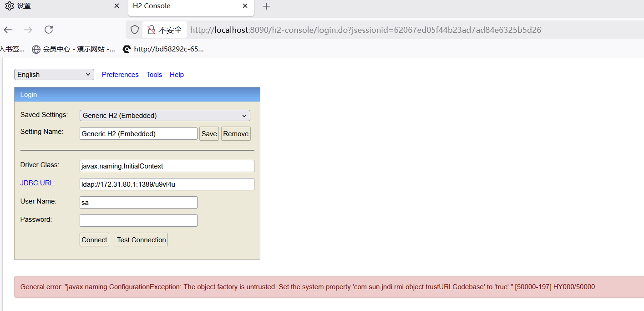Open the Tools link
This screenshot has height=311, width=644.
pos(154,75)
